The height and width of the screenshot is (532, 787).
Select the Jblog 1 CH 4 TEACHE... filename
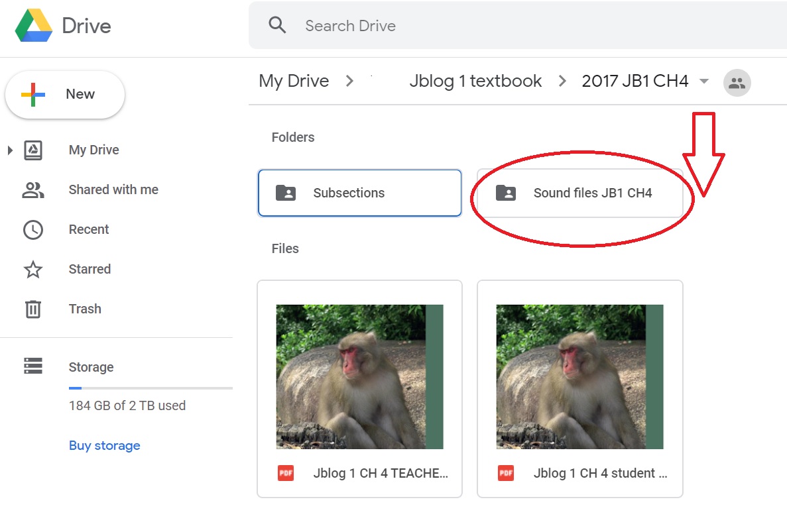[x=381, y=473]
